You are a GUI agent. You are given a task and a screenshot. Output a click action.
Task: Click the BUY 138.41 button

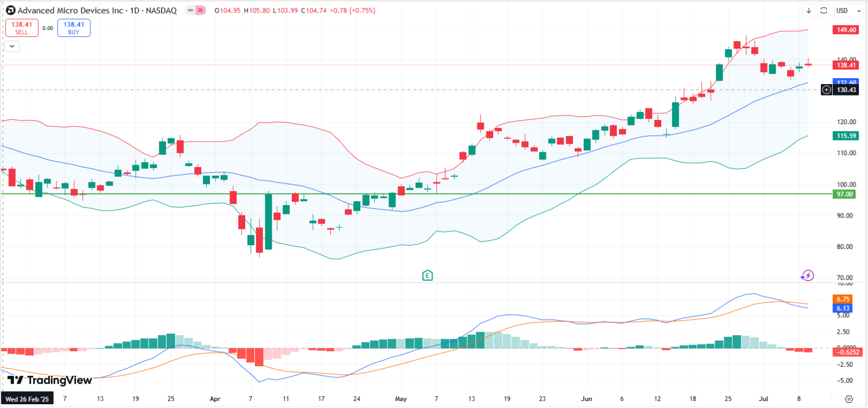[x=74, y=28]
